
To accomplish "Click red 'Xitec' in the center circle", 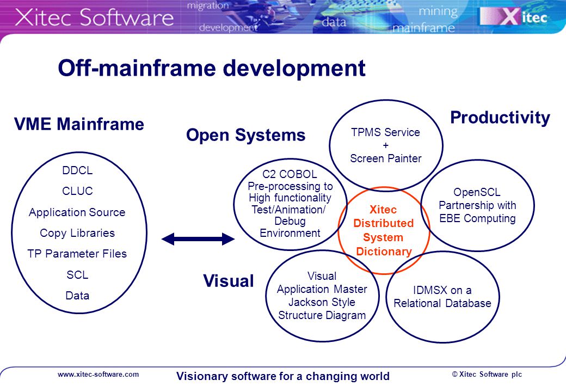I will (x=383, y=210).
